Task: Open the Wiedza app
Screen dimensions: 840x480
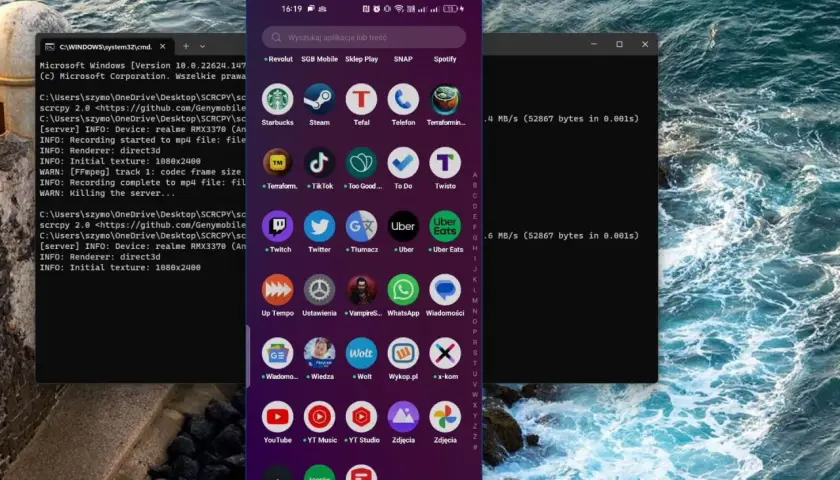Action: pos(319,354)
